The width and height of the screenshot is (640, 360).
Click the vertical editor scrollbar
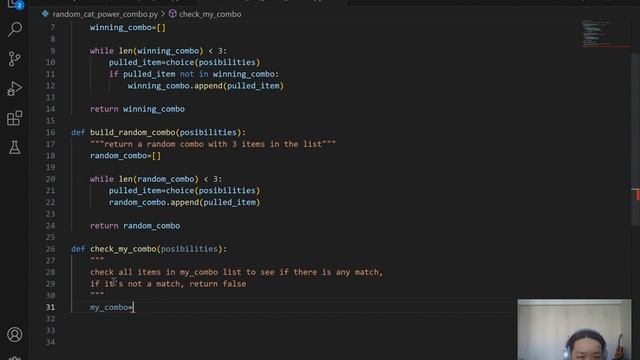coord(635,139)
